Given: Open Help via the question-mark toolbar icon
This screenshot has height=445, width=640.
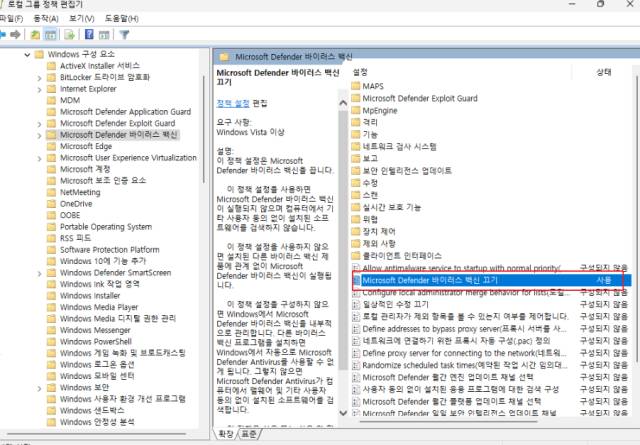Looking at the screenshot, I should point(89,35).
